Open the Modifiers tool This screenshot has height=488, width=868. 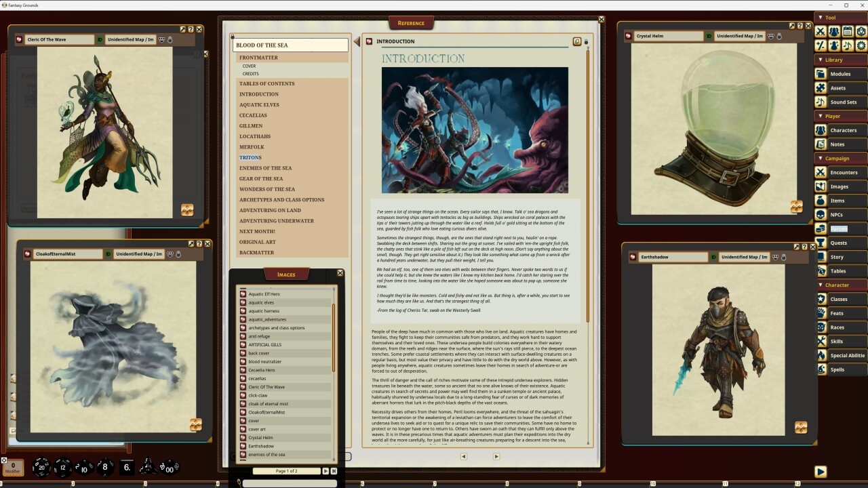click(x=821, y=45)
